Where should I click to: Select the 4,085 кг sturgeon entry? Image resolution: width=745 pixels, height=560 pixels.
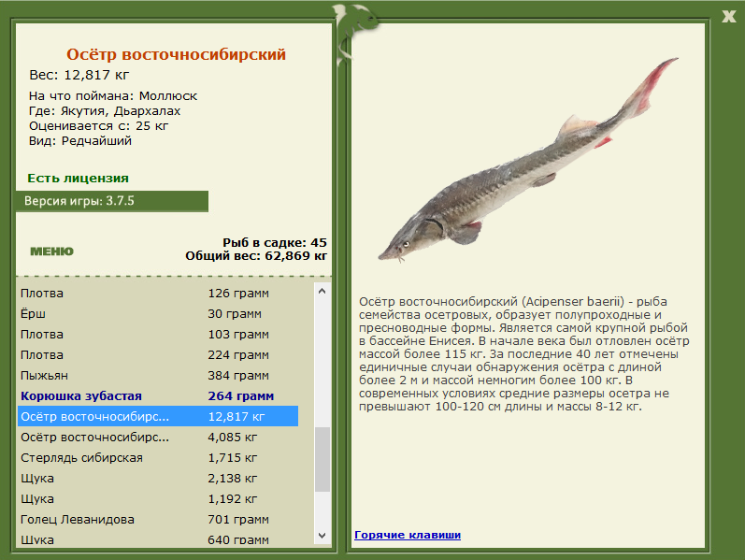point(158,437)
